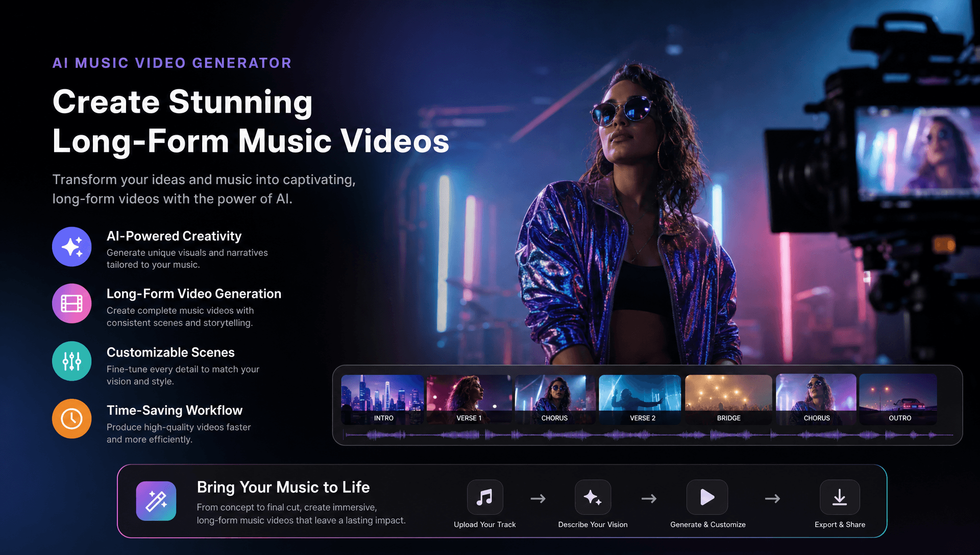Viewport: 980px width, 555px height.
Task: Click the 'Long-Form Music Videos' headline line
Action: [251, 141]
